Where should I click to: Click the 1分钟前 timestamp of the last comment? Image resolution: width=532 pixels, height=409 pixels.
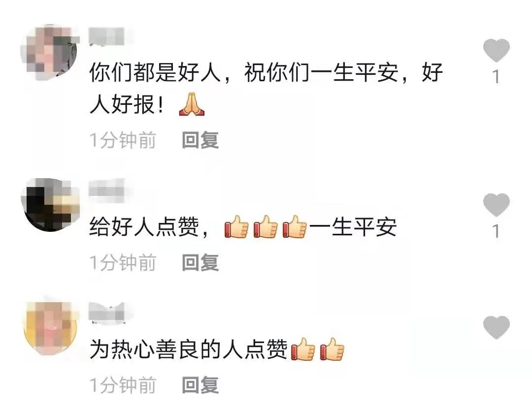(123, 385)
